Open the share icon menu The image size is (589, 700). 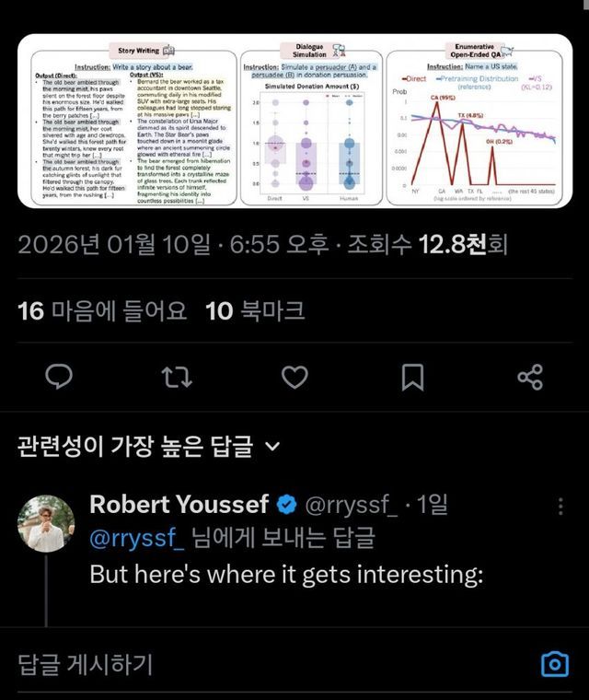click(530, 378)
